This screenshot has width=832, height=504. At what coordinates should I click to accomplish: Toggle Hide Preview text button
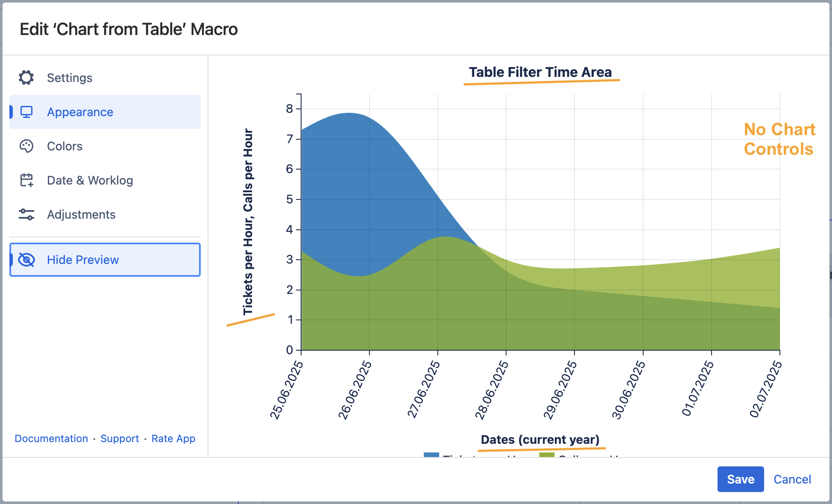(x=83, y=260)
